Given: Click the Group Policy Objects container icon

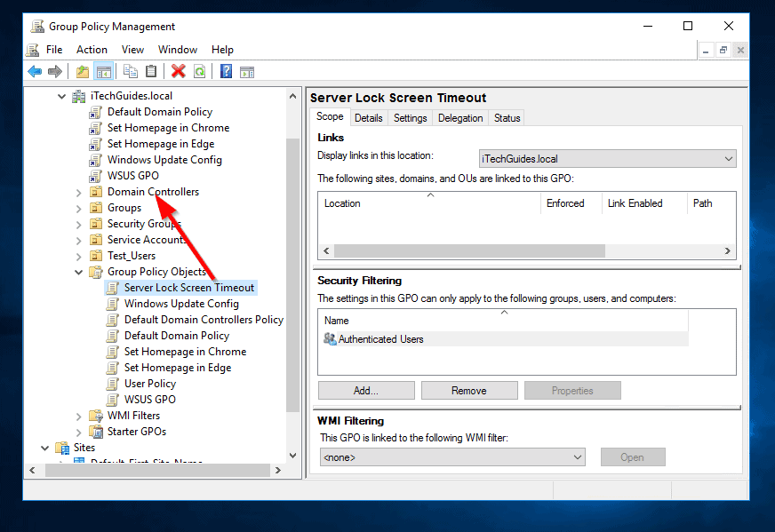Looking at the screenshot, I should pyautogui.click(x=95, y=272).
